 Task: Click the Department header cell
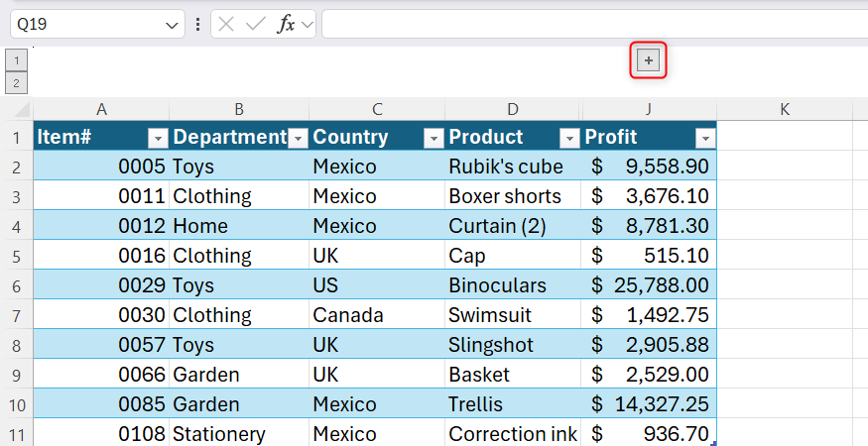(x=239, y=136)
